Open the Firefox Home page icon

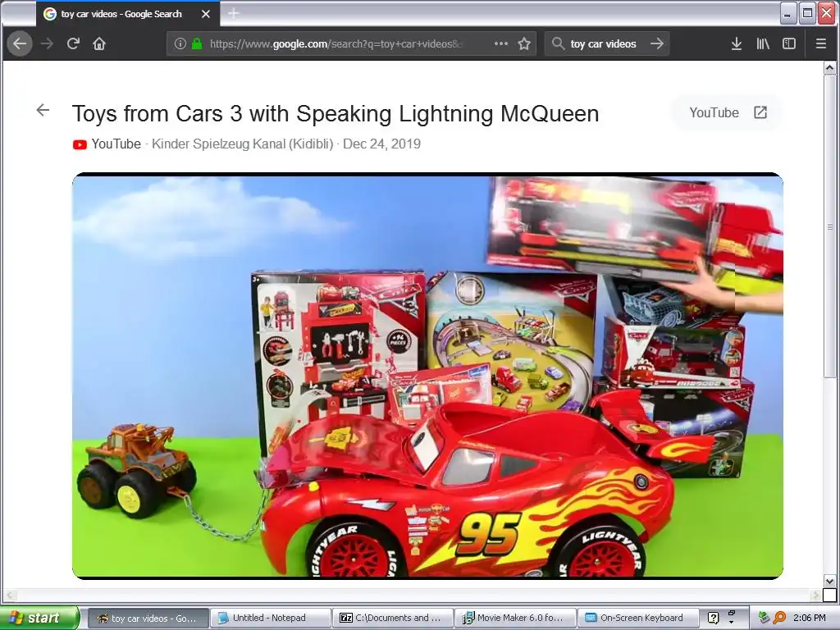tap(99, 43)
